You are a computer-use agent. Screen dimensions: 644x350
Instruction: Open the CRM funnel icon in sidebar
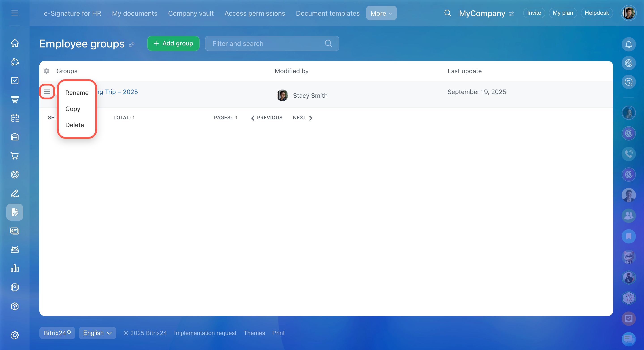pyautogui.click(x=15, y=99)
